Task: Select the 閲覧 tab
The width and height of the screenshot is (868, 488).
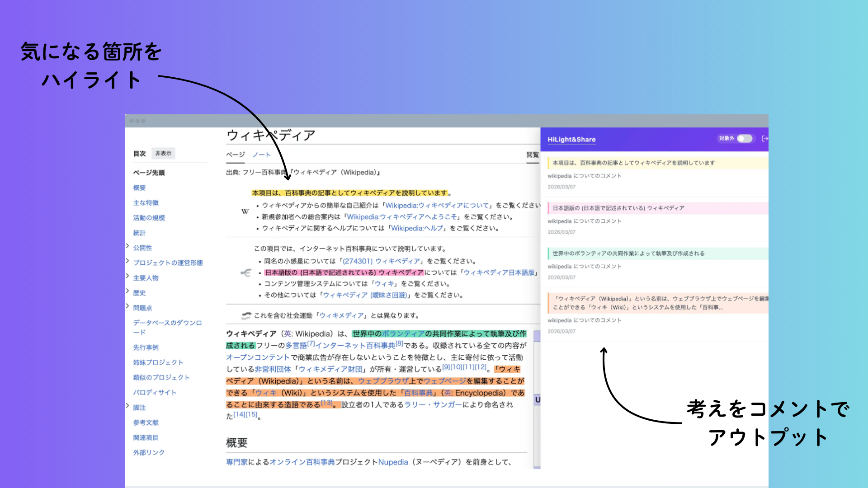Action: (x=533, y=154)
